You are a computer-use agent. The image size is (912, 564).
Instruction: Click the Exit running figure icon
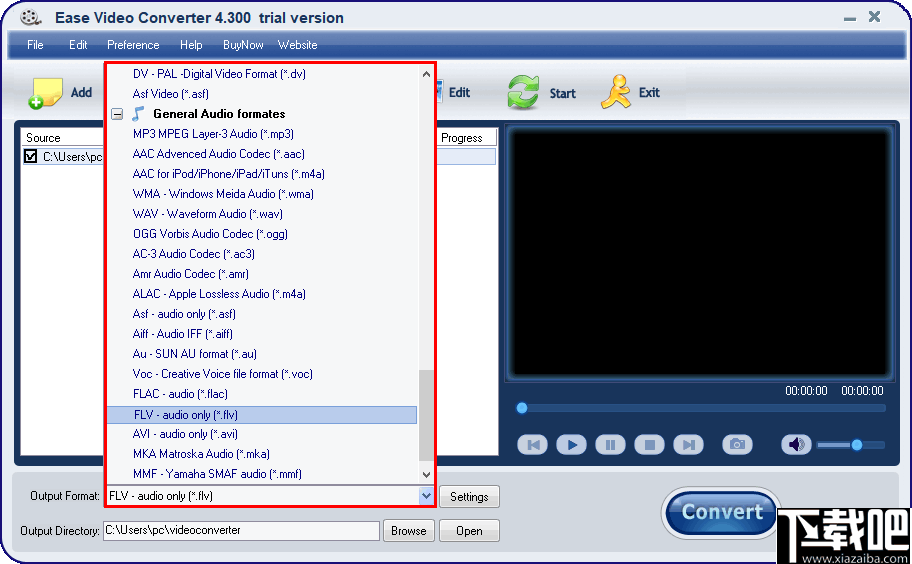(x=615, y=92)
